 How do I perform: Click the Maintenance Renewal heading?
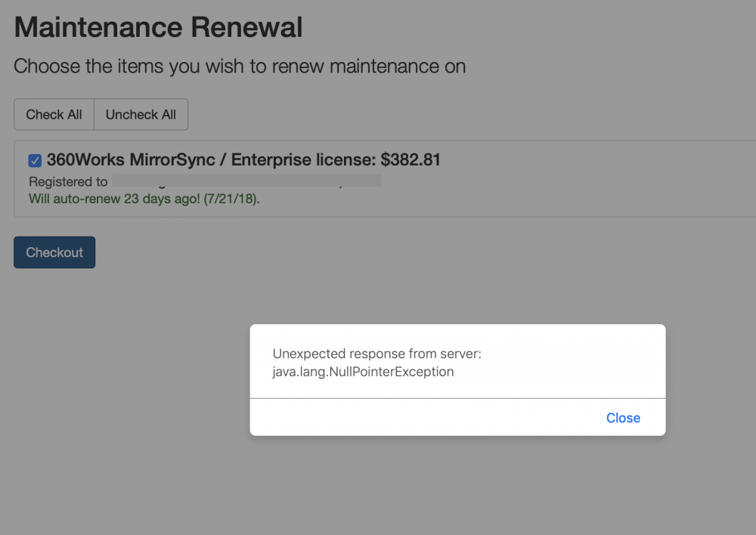158,27
